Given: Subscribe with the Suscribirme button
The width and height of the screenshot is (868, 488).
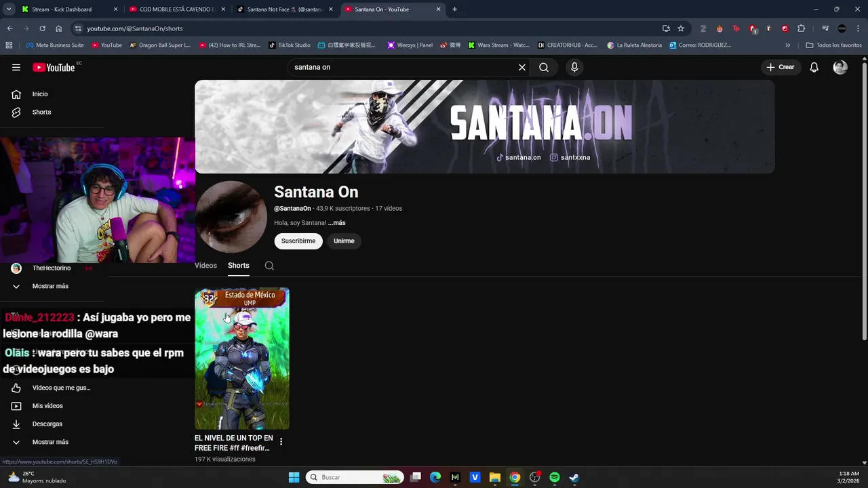Looking at the screenshot, I should click(298, 241).
